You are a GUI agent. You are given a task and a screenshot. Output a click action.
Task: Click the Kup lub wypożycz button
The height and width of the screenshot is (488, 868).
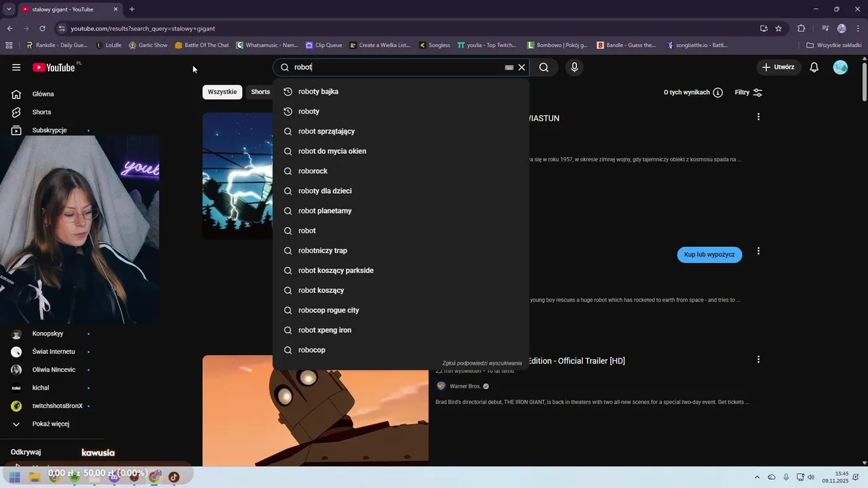click(x=709, y=255)
